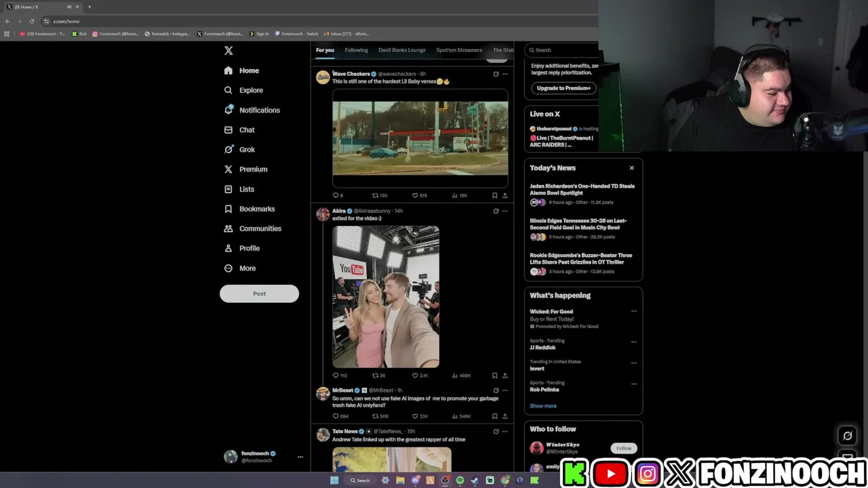This screenshot has height=488, width=868.
Task: Open a new browser tab
Action: [x=89, y=7]
